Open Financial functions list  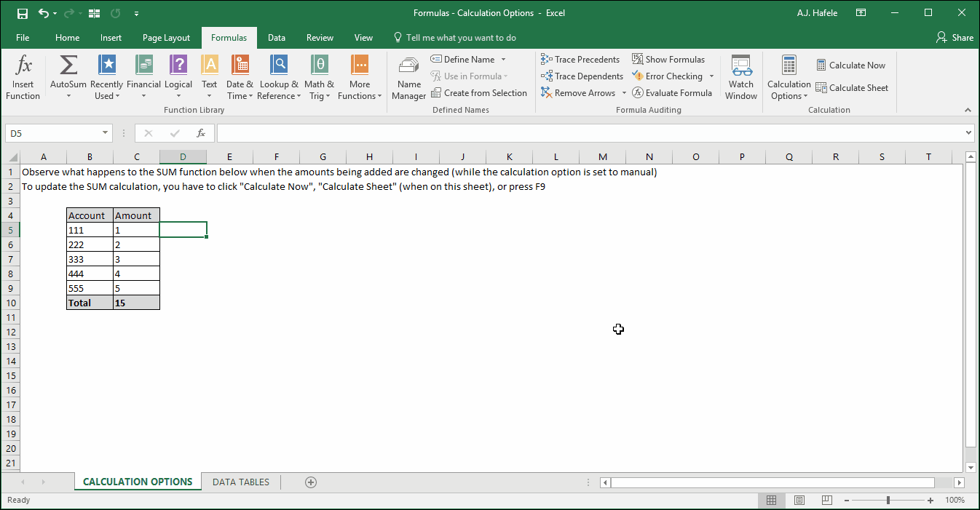143,78
